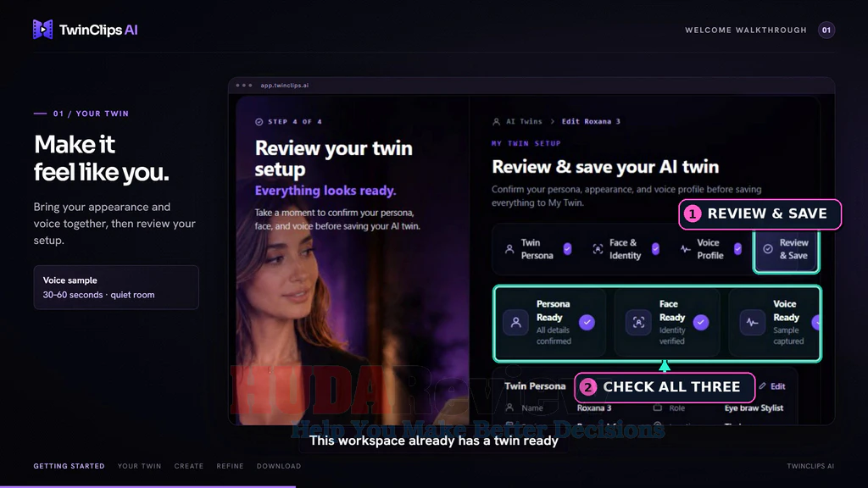The image size is (868, 488).
Task: Click the Face & Identity scan icon
Action: click(x=598, y=249)
